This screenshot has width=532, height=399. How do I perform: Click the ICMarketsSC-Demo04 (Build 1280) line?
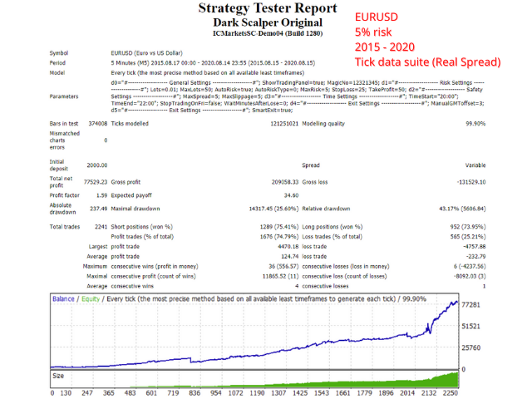268,33
